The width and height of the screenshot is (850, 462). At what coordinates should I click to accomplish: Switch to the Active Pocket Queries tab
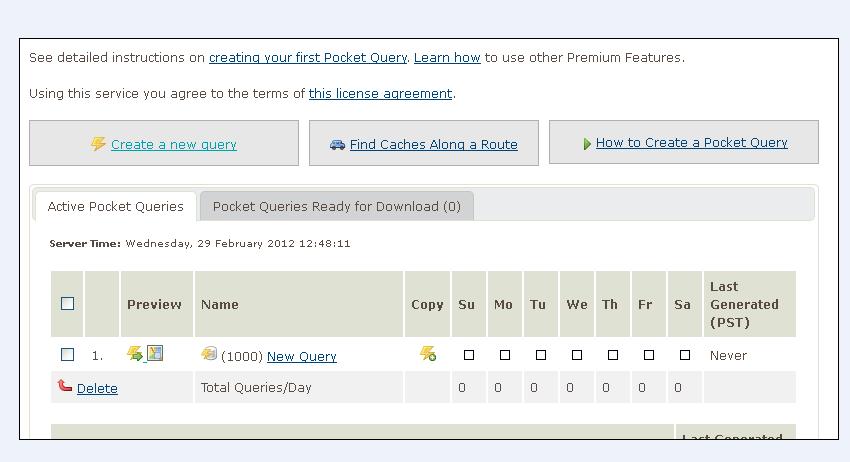(x=115, y=207)
